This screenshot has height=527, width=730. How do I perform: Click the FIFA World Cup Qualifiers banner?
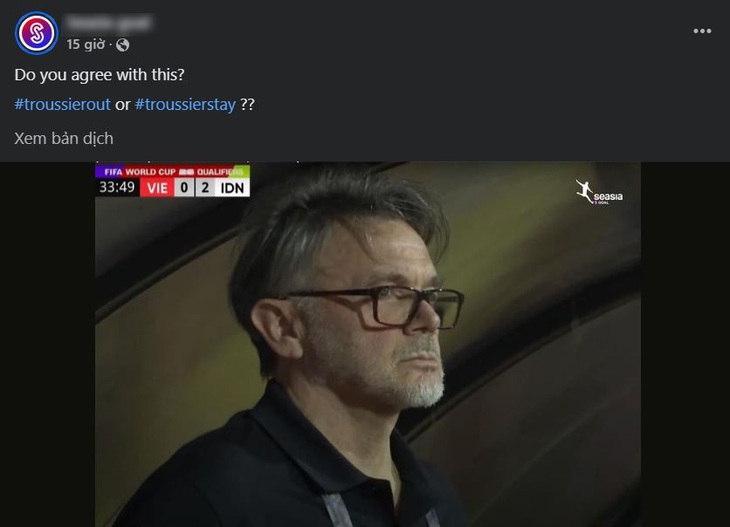point(172,171)
